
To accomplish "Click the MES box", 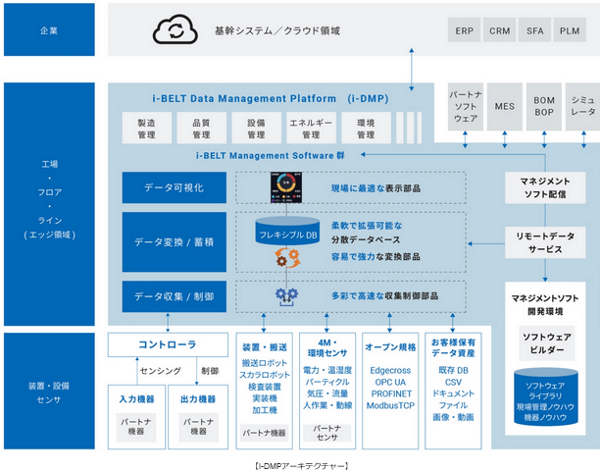I will [x=505, y=106].
